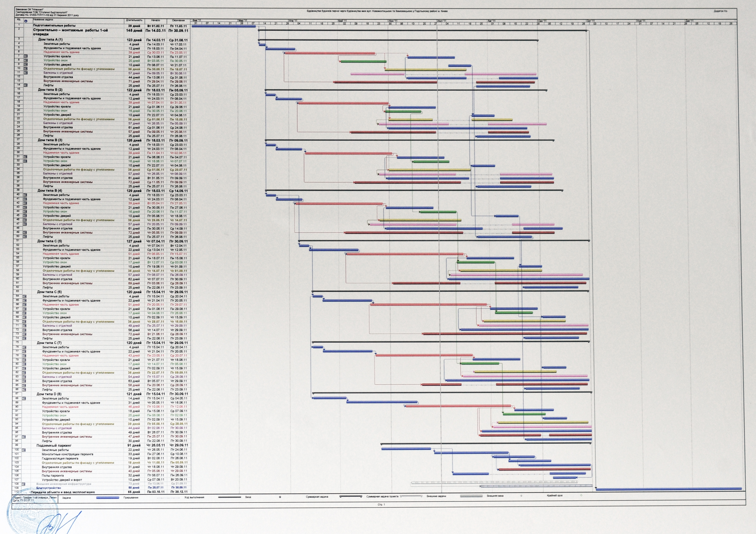Click the indicator icon in row 66
756x534 pixels.
point(25,305)
